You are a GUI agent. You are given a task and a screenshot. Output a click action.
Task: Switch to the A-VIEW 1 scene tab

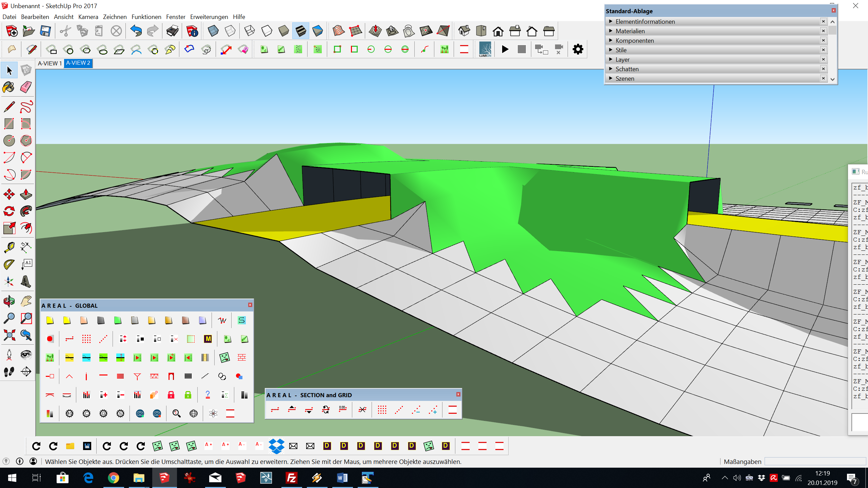(x=50, y=63)
